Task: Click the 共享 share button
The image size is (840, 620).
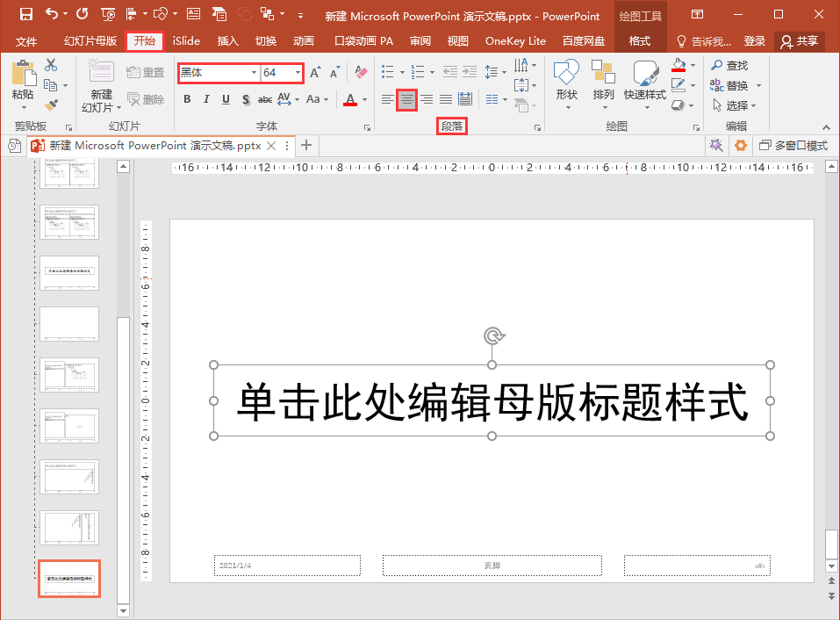Action: 799,41
